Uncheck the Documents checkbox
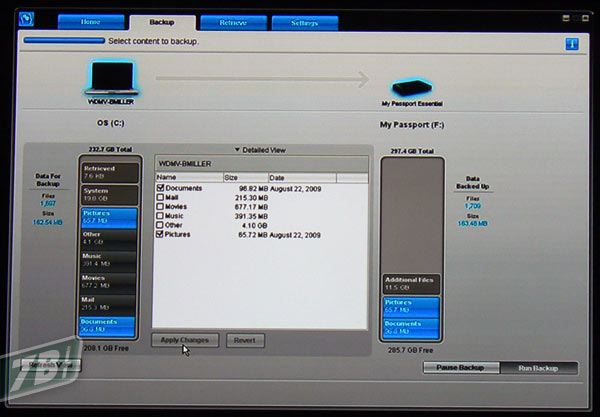This screenshot has height=417, width=600. [x=160, y=188]
